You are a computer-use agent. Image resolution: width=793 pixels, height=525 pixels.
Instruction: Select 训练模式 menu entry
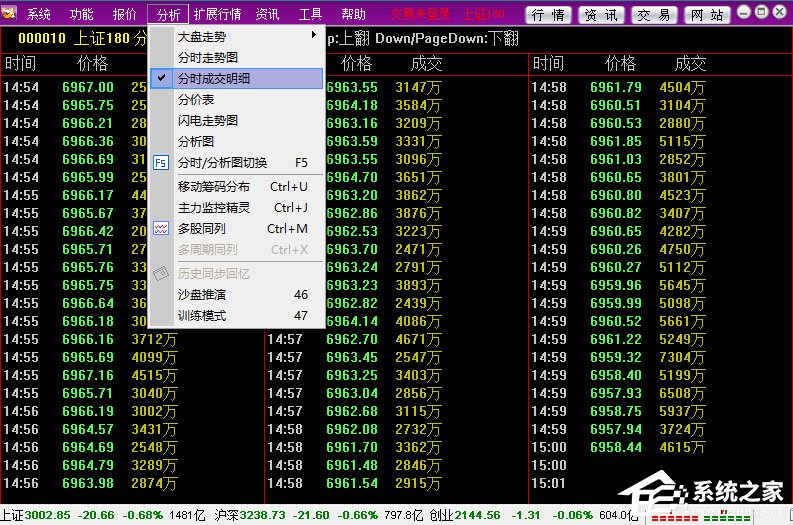click(x=237, y=316)
